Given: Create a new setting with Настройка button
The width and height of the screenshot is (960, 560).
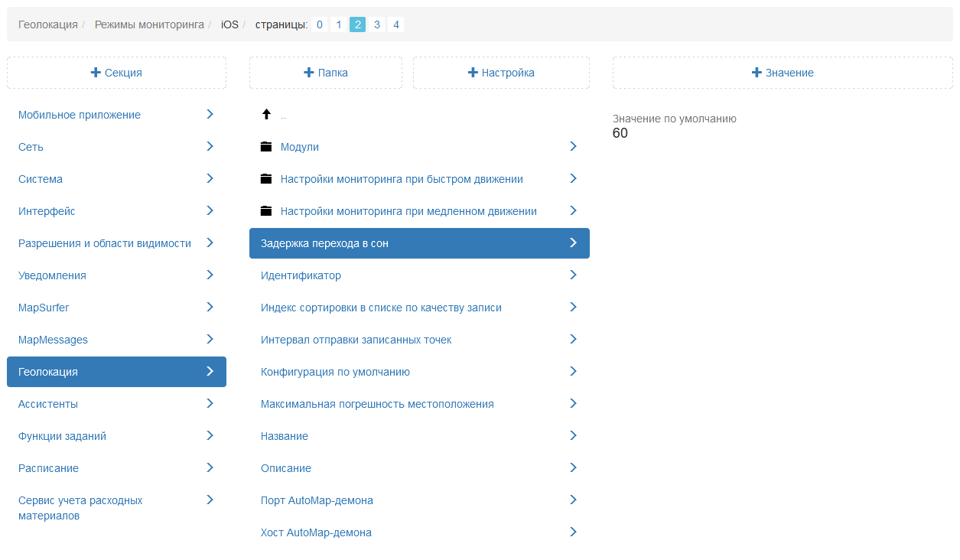Looking at the screenshot, I should coord(501,73).
